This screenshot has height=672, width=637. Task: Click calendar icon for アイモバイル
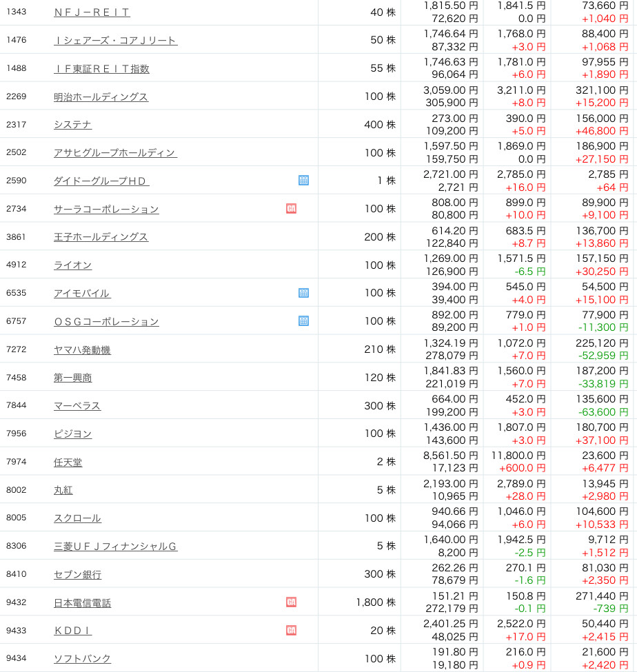[x=303, y=293]
